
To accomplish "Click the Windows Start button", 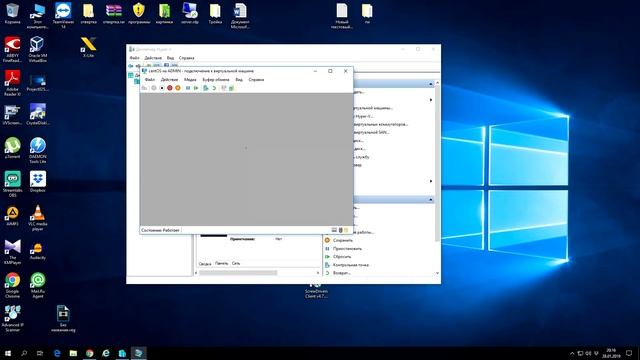I will (8, 353).
